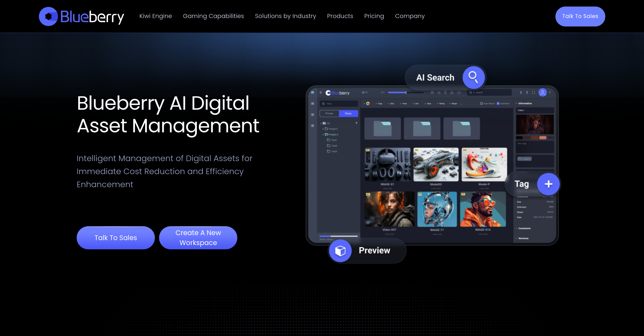Click the Create A New Workspace button
644x336 pixels.
[198, 238]
